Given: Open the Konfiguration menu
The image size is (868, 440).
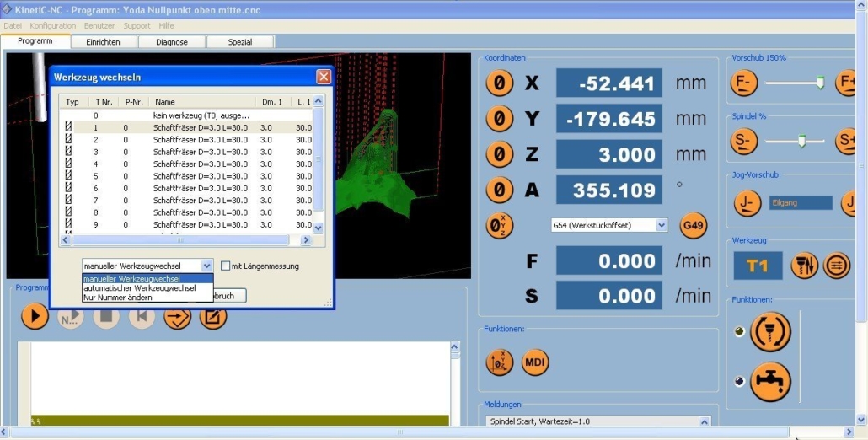Looking at the screenshot, I should coord(52,26).
